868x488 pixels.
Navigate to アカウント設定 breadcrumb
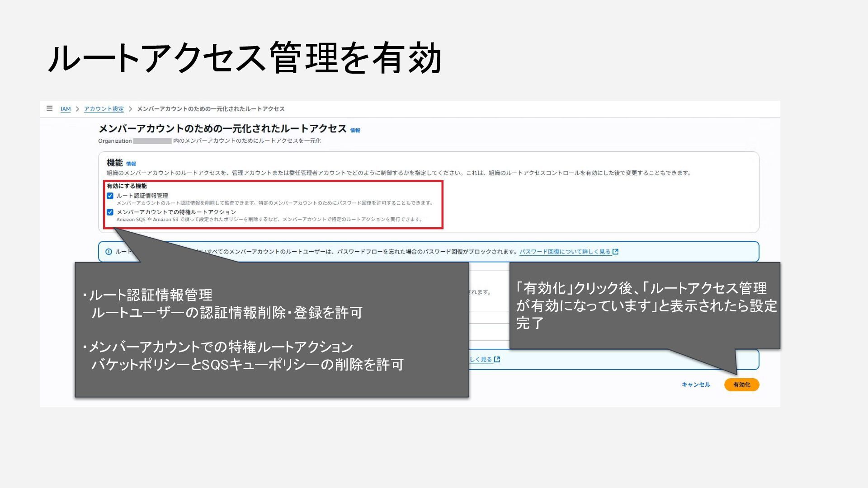[104, 109]
